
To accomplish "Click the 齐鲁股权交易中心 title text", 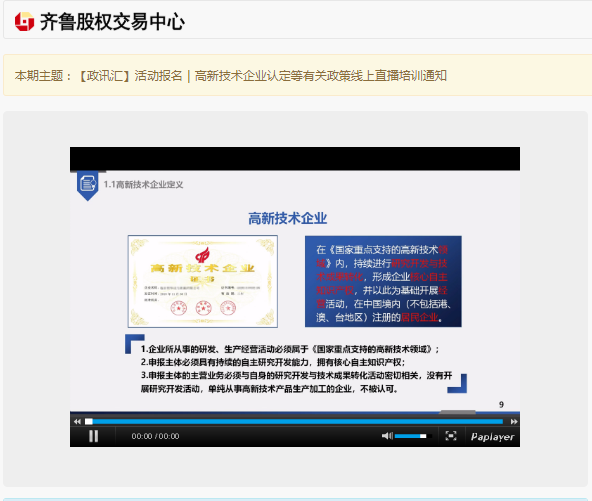I will click(112, 22).
